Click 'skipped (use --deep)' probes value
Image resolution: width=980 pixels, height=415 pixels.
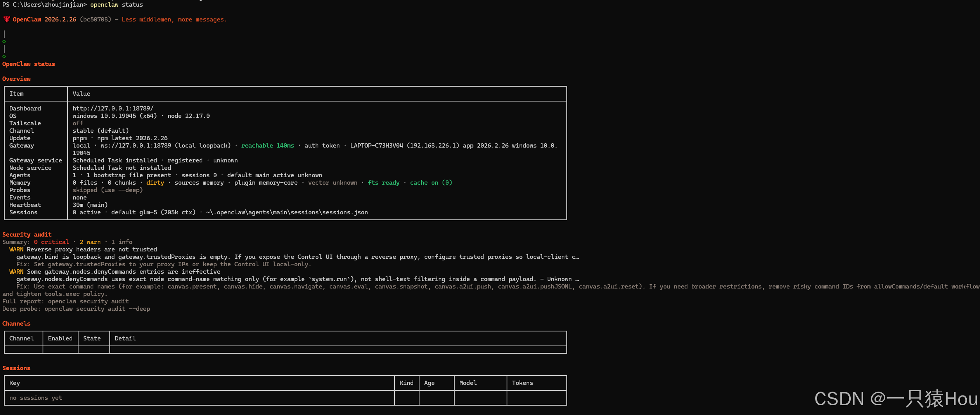point(107,190)
